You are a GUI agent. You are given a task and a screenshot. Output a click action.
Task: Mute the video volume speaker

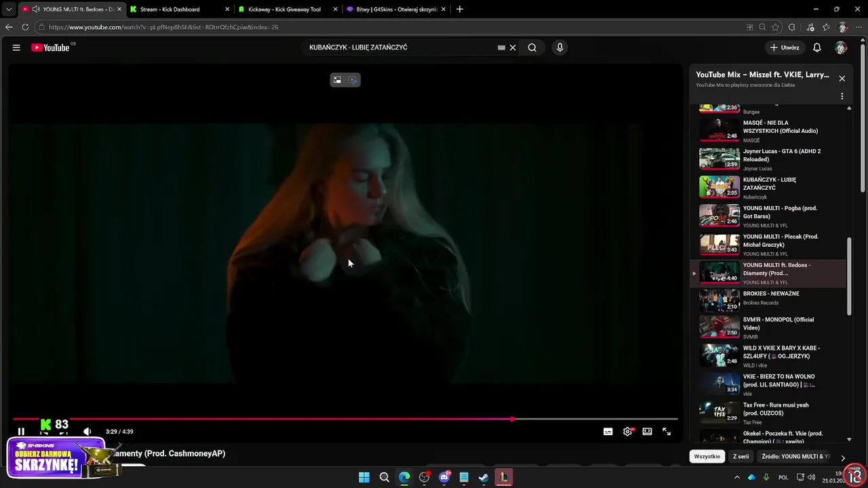point(87,432)
